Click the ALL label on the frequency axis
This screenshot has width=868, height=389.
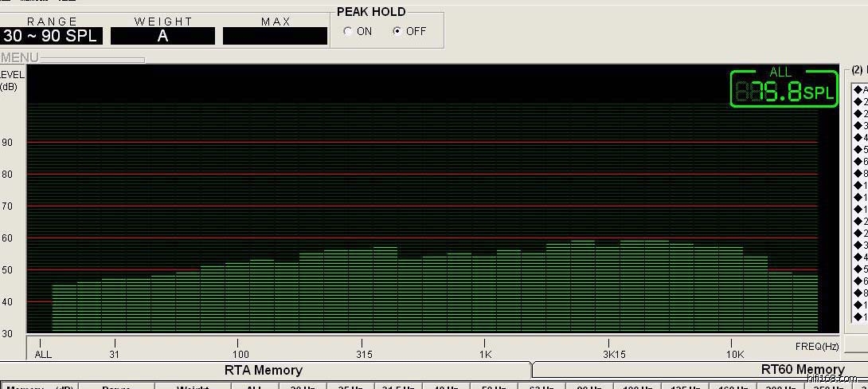tap(43, 354)
